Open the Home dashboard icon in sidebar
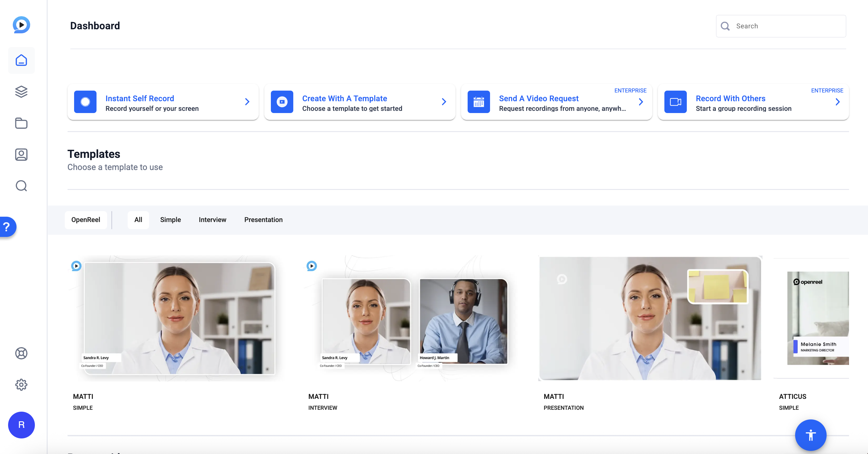Viewport: 868px width, 454px height. pos(21,60)
